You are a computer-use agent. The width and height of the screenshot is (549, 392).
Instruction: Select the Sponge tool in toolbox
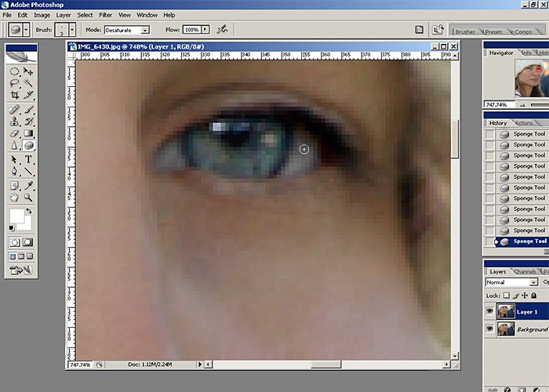(28, 145)
